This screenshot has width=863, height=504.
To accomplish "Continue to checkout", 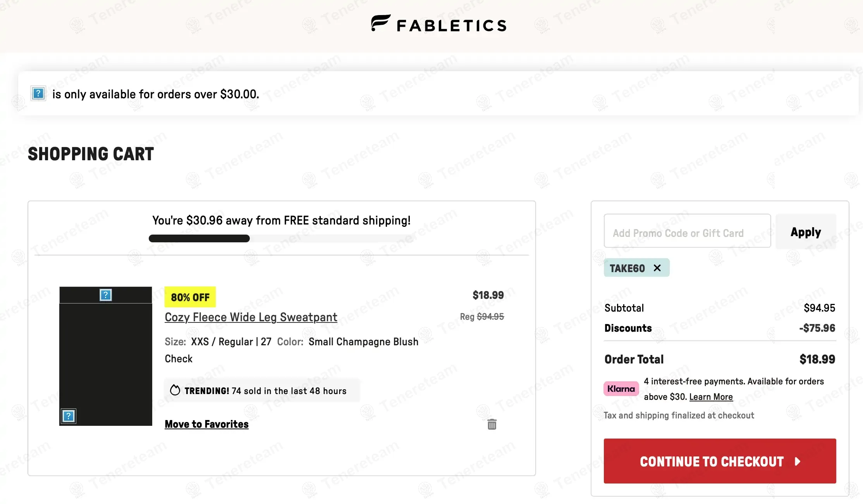I will coord(720,461).
